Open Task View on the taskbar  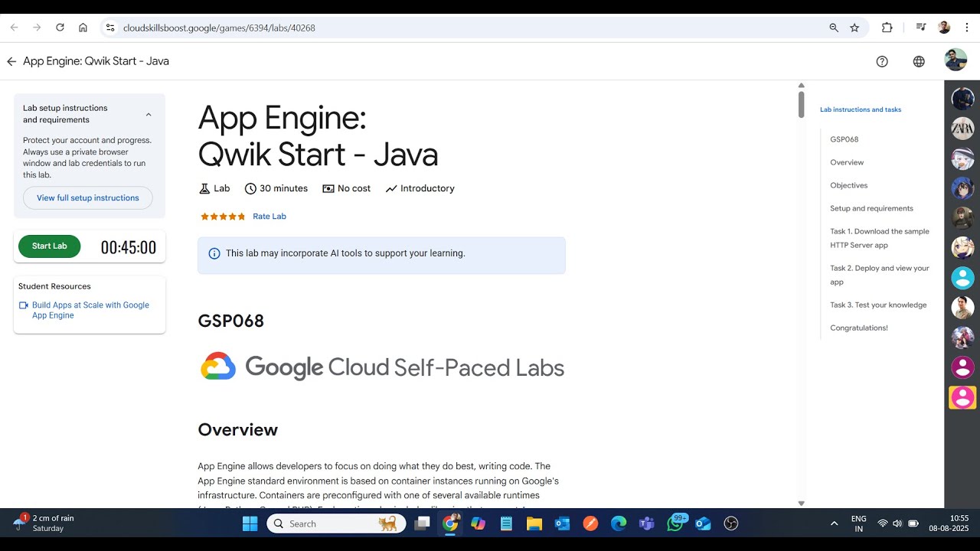click(422, 523)
